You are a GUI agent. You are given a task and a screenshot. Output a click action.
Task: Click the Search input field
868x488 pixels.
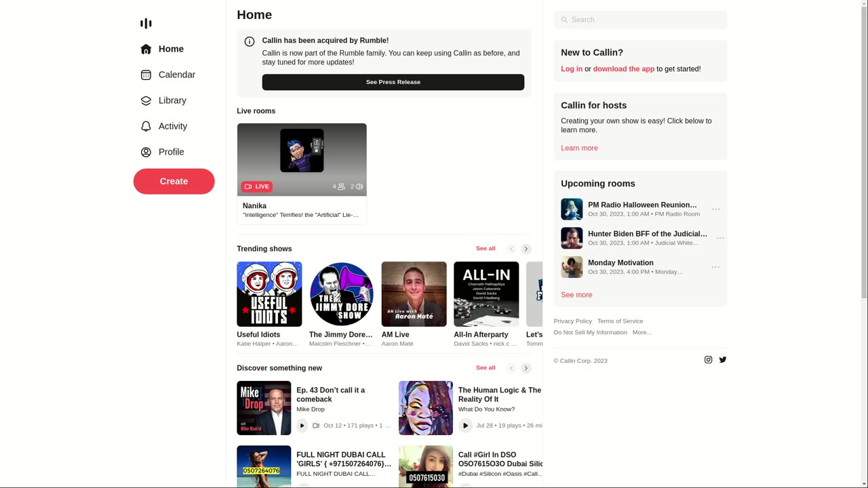click(640, 20)
